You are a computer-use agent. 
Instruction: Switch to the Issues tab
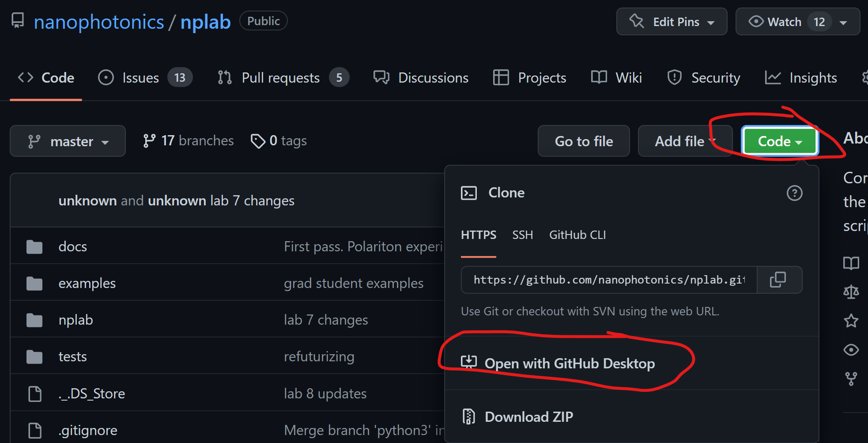pyautogui.click(x=140, y=77)
